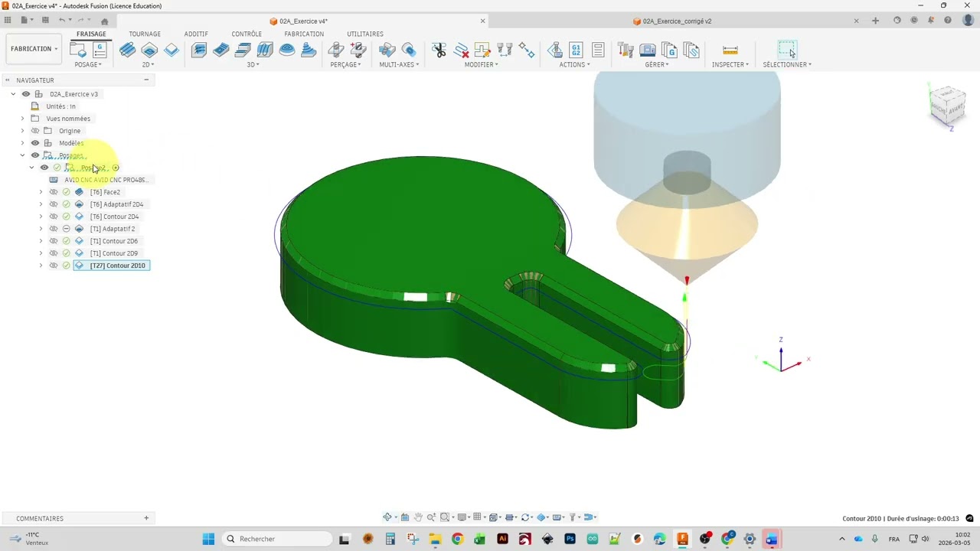
Task: Select the 2D contour tool icon
Action: [171, 50]
